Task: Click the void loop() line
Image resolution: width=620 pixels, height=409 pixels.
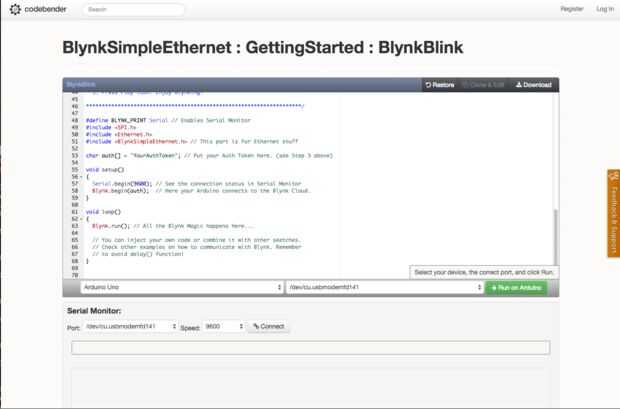Action: (x=103, y=212)
